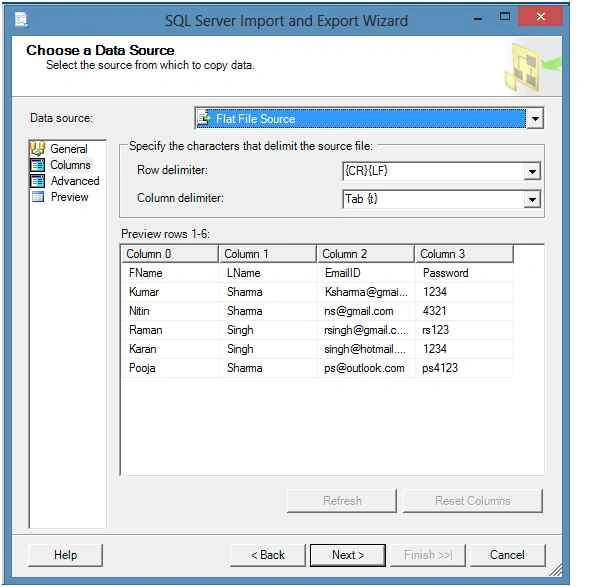Click the rsingh@gmail.c... cell
The width and height of the screenshot is (596, 587).
(365, 330)
